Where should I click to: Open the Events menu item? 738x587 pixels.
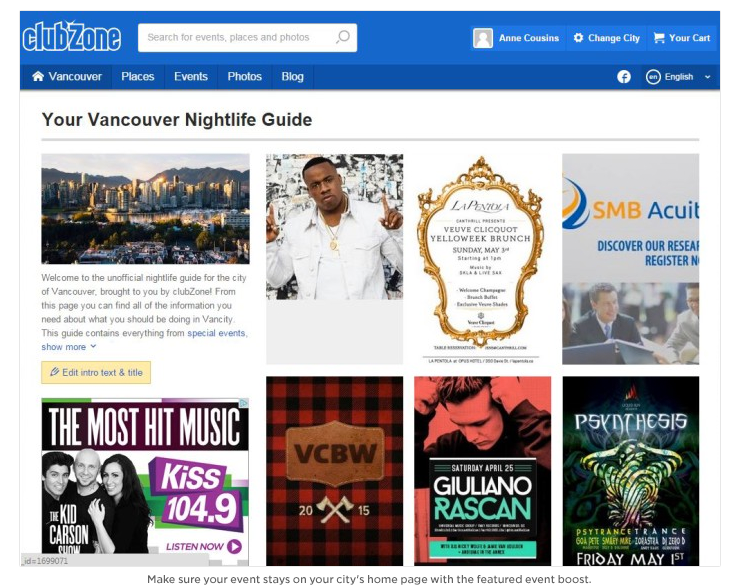pos(191,76)
